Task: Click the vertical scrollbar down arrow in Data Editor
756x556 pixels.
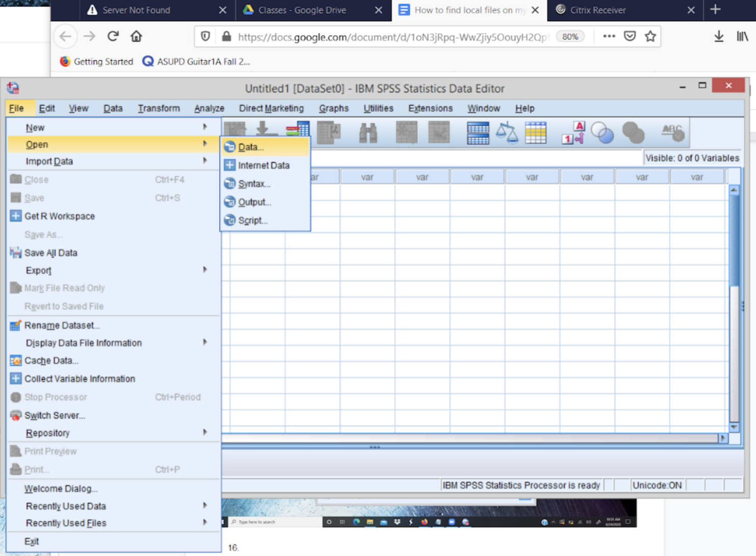Action: tap(734, 427)
